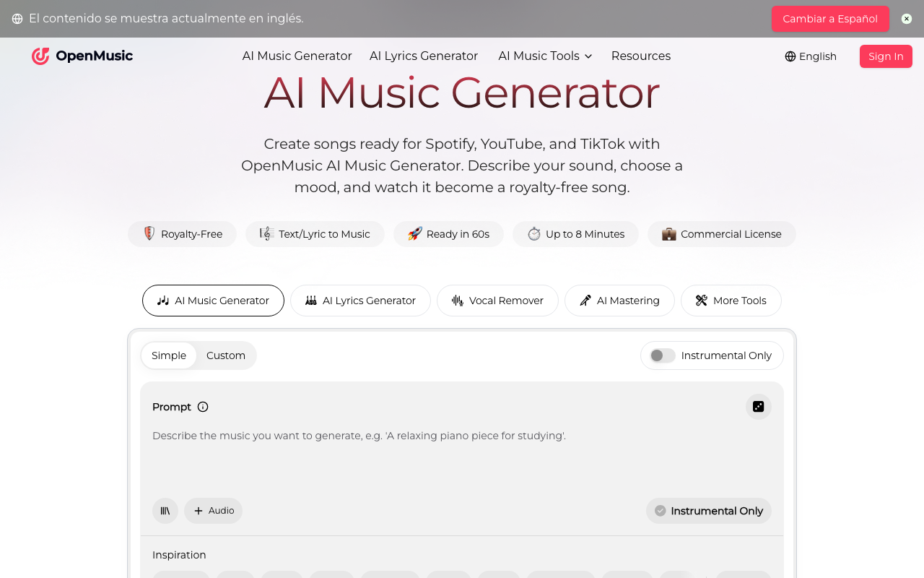Switch to Custom mode
Screen dimensions: 924x578
pos(226,355)
